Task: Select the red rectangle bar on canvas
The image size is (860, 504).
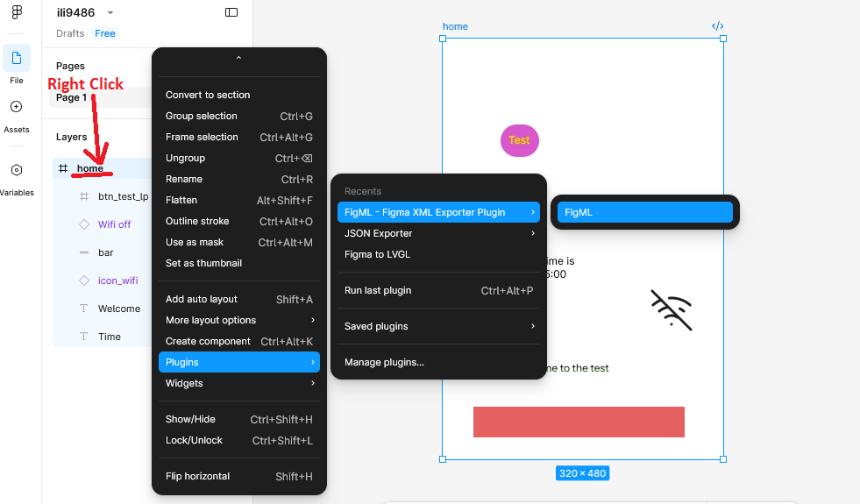Action: click(x=579, y=422)
